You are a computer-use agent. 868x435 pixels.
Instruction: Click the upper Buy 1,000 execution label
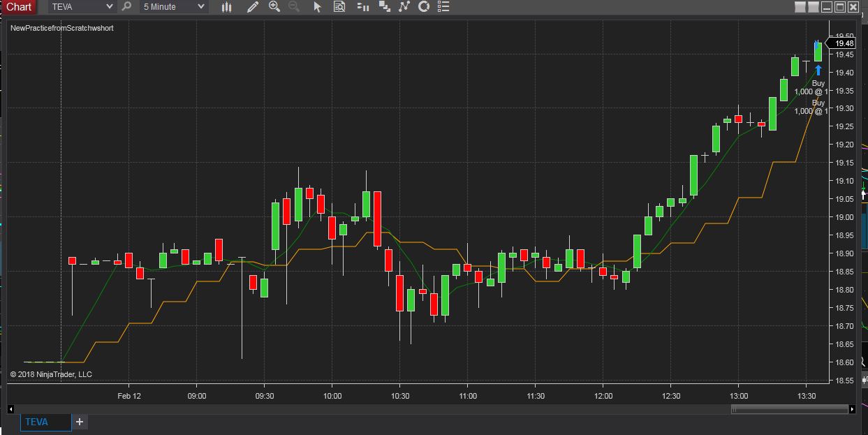(x=811, y=87)
